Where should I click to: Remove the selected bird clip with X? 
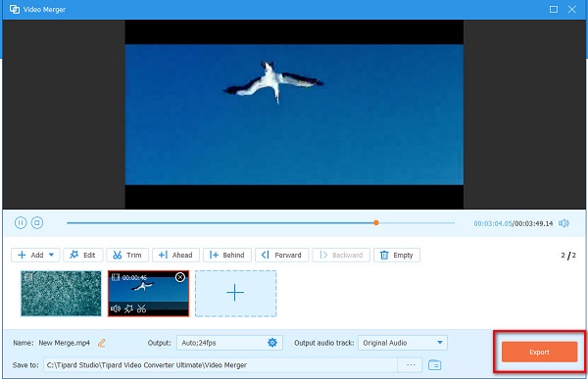coord(180,277)
